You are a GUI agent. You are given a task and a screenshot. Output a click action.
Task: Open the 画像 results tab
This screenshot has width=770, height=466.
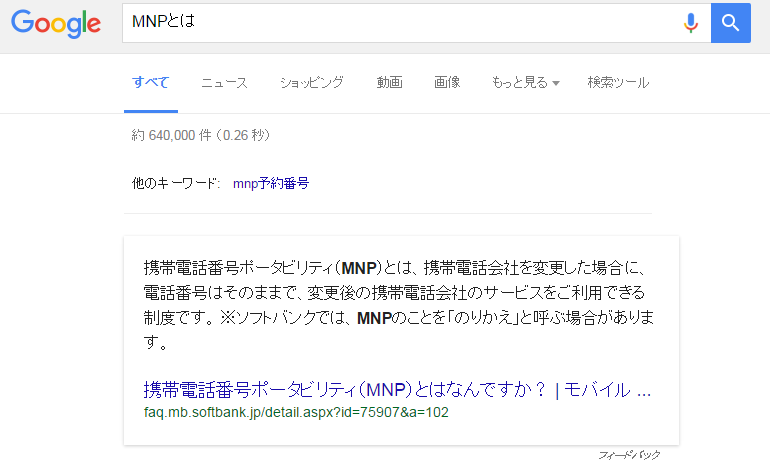[x=447, y=82]
